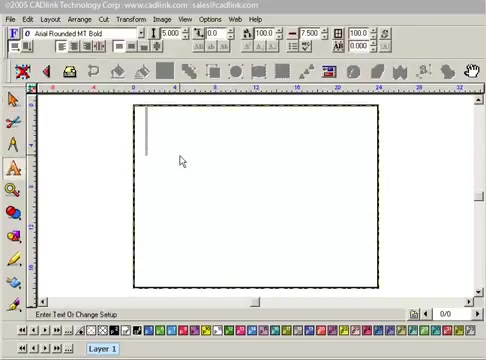
Task: Toggle full justify alignment
Action: [99, 46]
